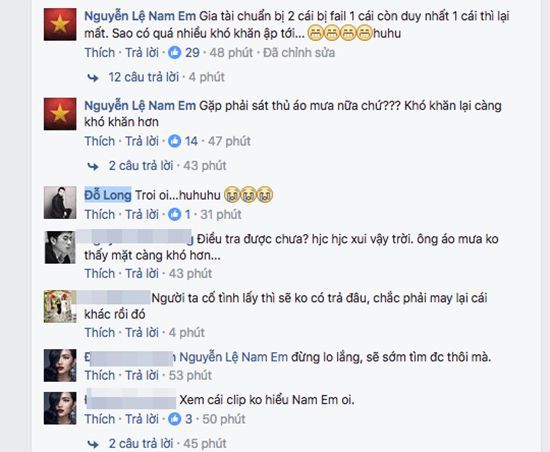View edit history via 'Đã chỉnh sửa'
This screenshot has height=452, width=550.
(x=299, y=53)
